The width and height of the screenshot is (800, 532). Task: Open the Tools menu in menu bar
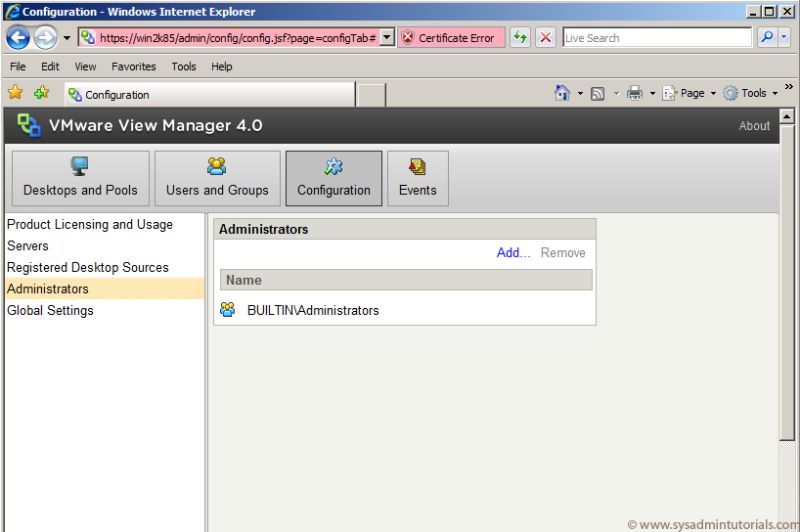[x=184, y=66]
